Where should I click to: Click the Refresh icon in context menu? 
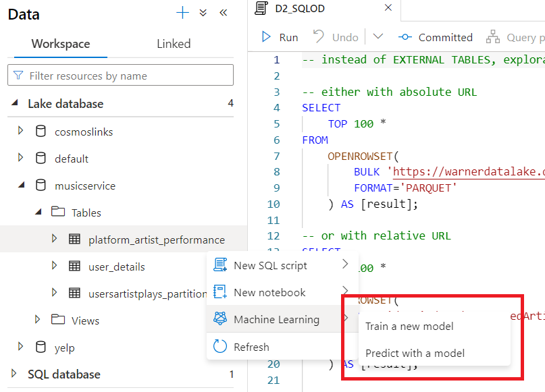[220, 347]
